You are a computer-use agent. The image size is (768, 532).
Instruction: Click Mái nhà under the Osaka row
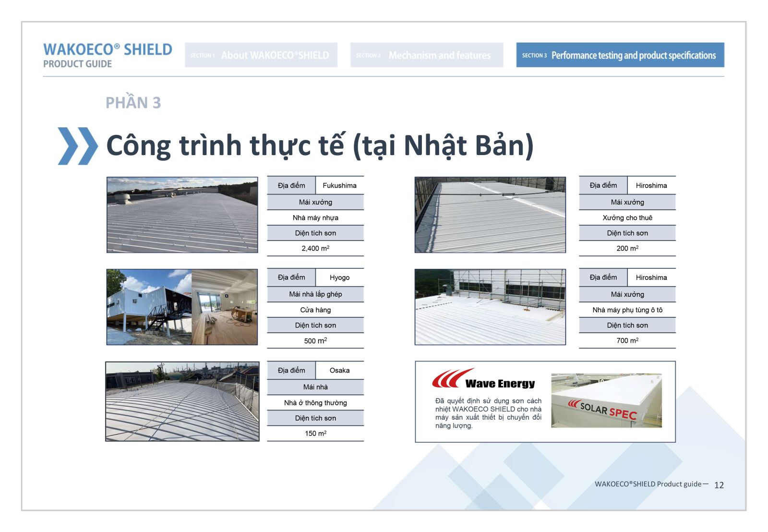tap(315, 387)
